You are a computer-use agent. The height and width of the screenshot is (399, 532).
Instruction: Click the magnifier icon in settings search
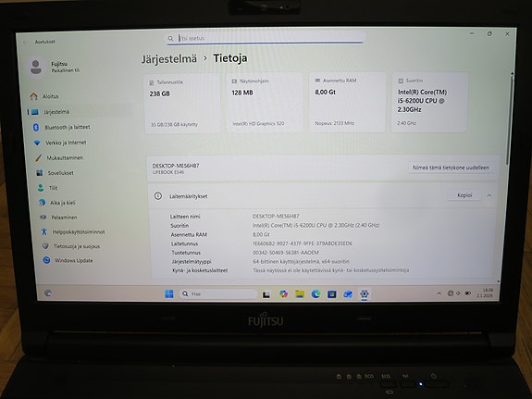click(170, 38)
